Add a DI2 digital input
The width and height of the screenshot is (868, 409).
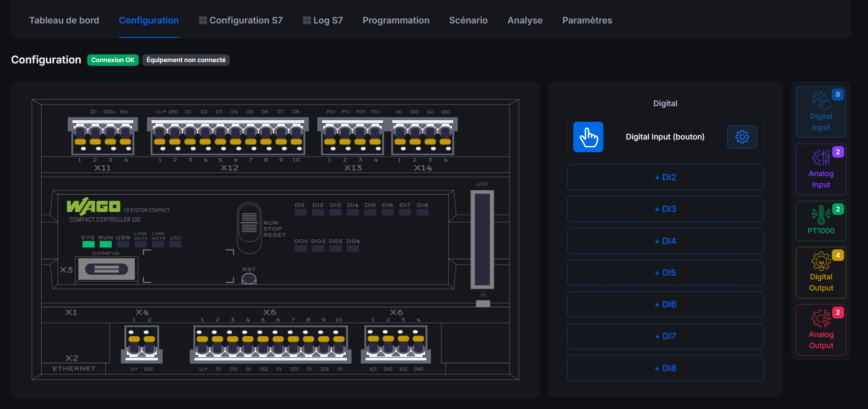665,177
